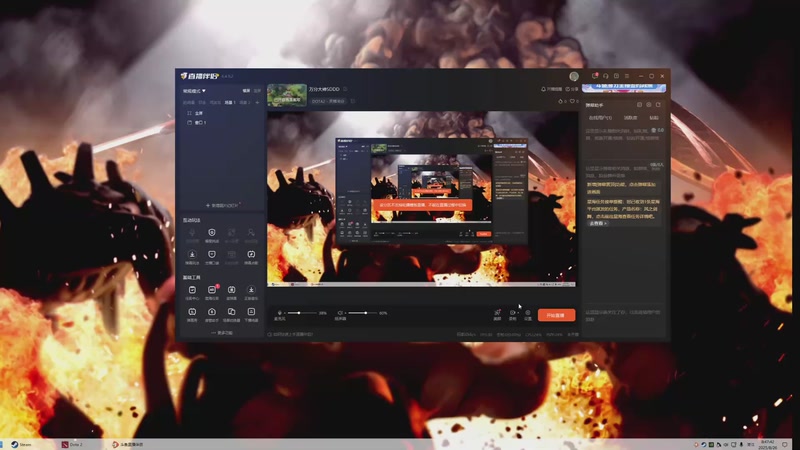The width and height of the screenshot is (800, 450).
Task: Open the message icon with red dot
Action: point(595,76)
